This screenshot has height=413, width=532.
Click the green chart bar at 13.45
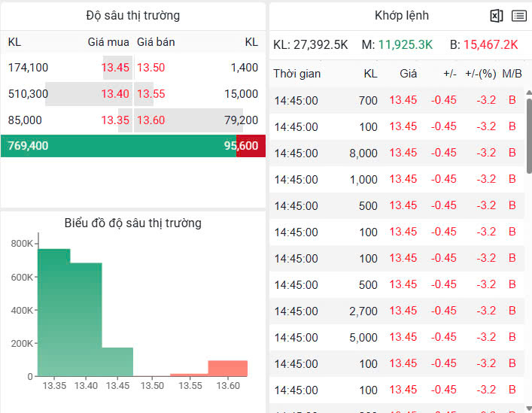pos(117,362)
